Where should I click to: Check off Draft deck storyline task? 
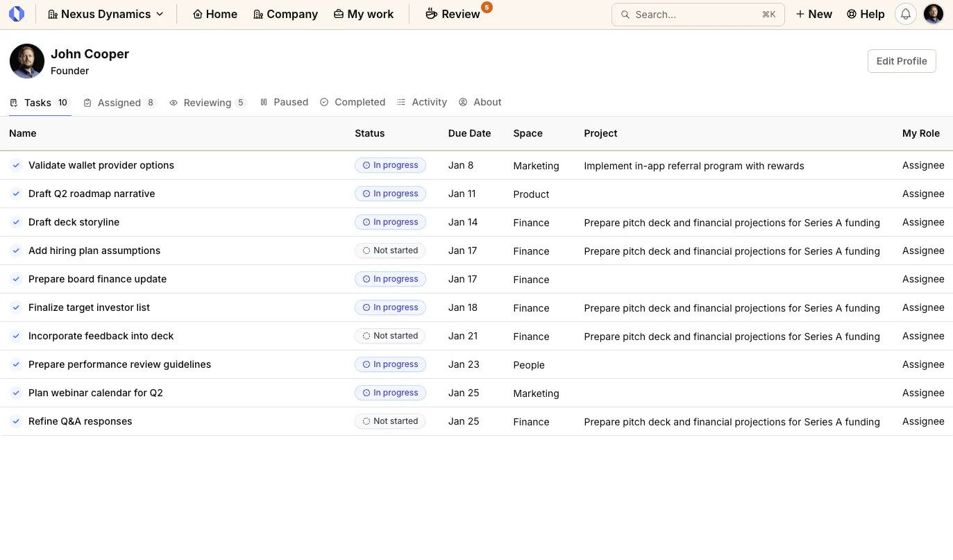coord(16,222)
